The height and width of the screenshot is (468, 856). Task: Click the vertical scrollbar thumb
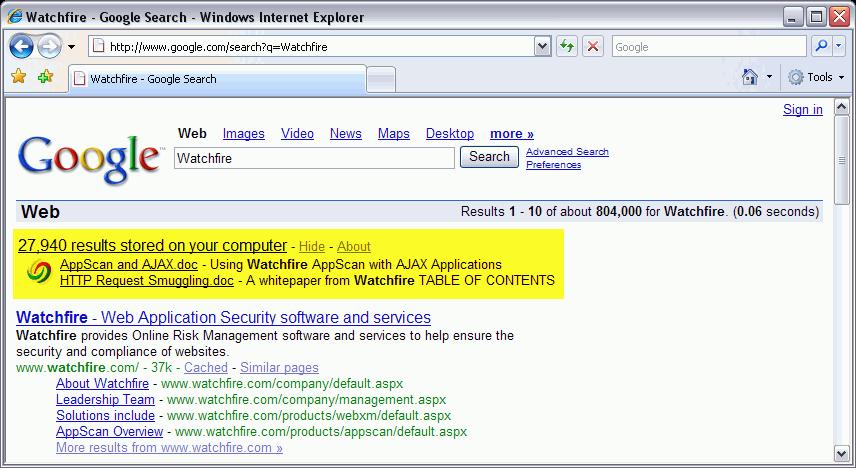[x=841, y=161]
